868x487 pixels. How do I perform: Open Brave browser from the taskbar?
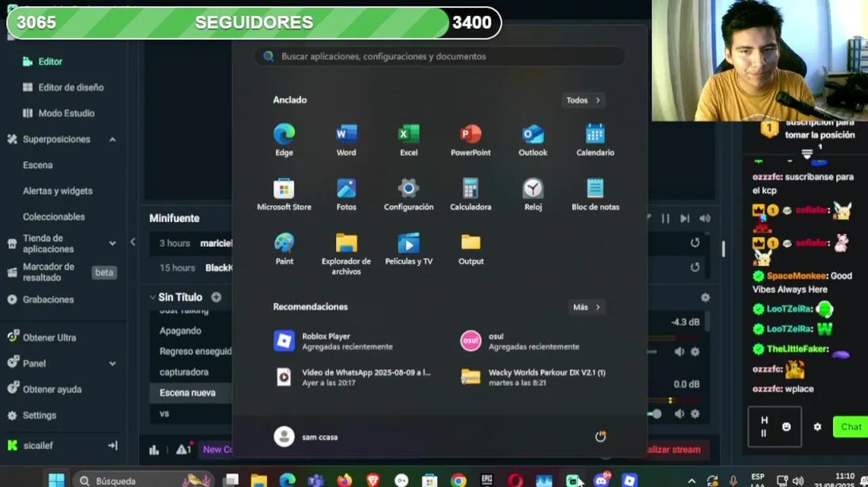372,480
